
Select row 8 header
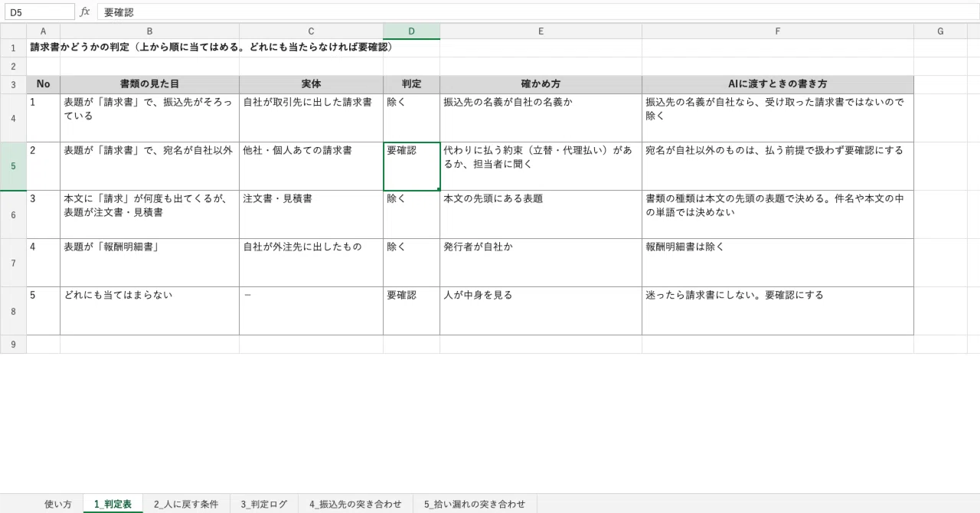(13, 311)
